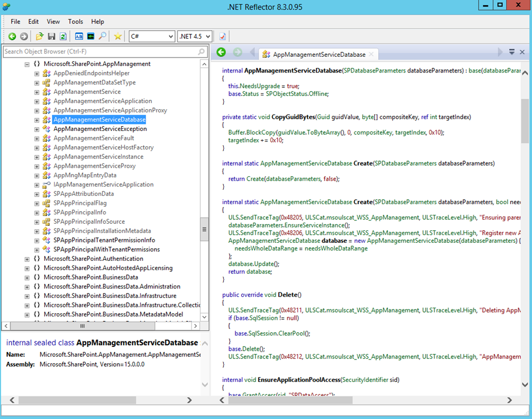Viewport: 532px width, 419px height.
Task: Click the greyed forward arrow in code pane
Action: pyautogui.click(x=237, y=52)
